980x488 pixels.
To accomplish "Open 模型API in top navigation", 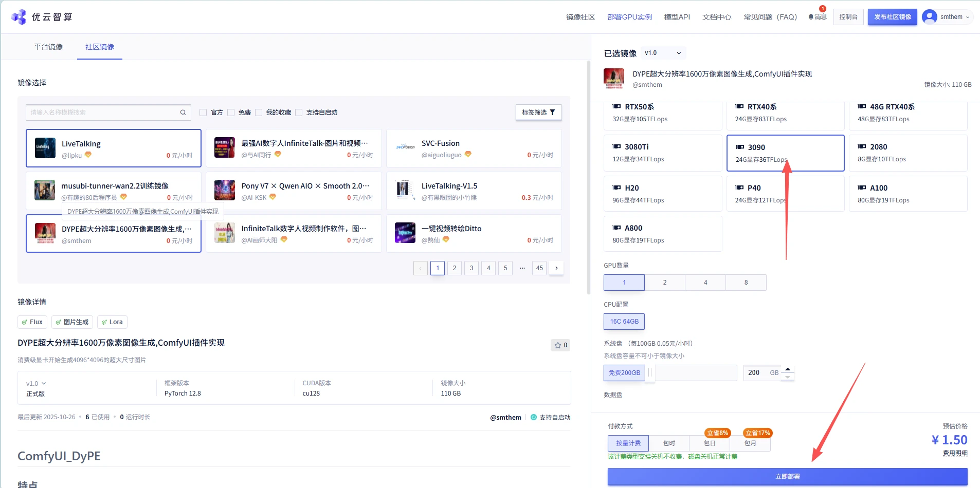I will (677, 17).
